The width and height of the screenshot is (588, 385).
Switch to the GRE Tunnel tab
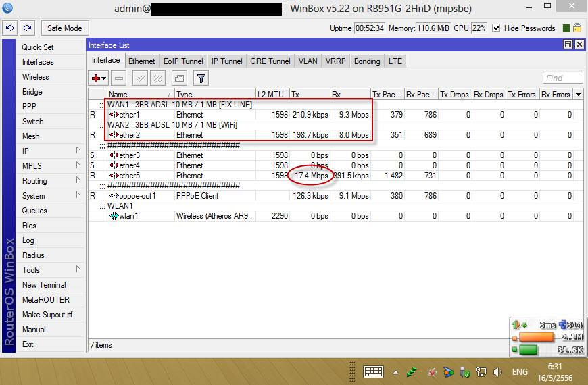[x=270, y=61]
